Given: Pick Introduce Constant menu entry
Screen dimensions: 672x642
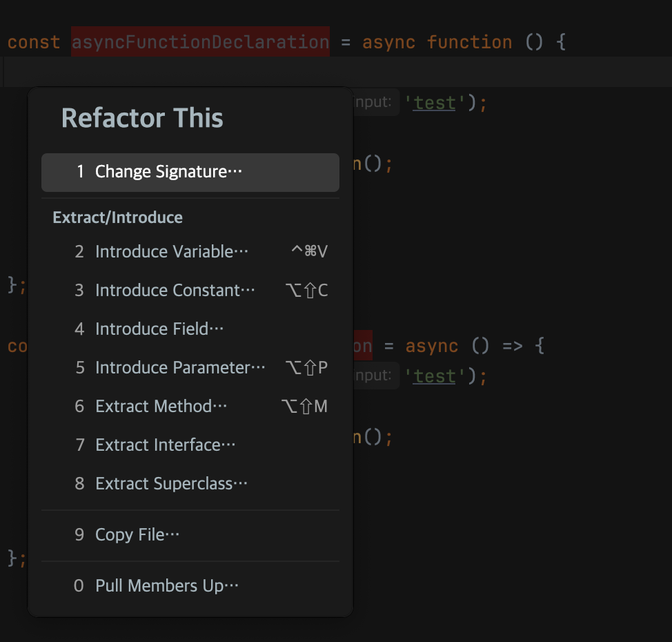Looking at the screenshot, I should [x=175, y=291].
